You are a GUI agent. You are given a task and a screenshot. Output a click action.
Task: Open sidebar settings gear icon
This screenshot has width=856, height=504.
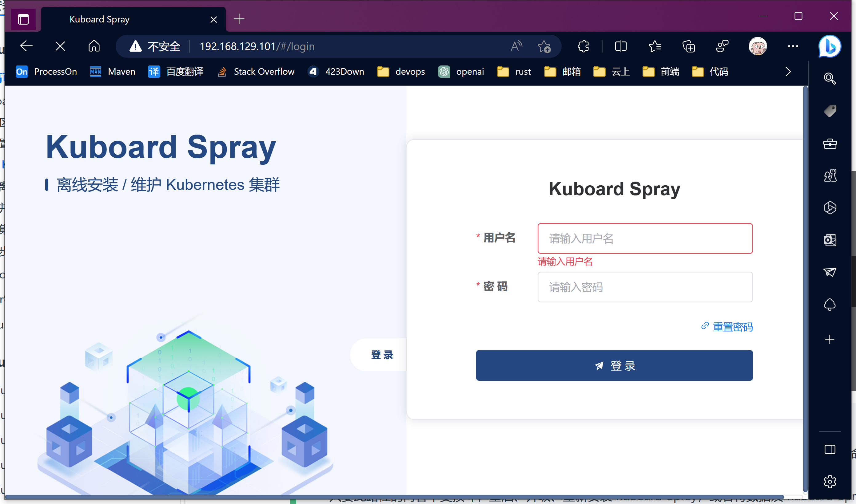pyautogui.click(x=830, y=482)
